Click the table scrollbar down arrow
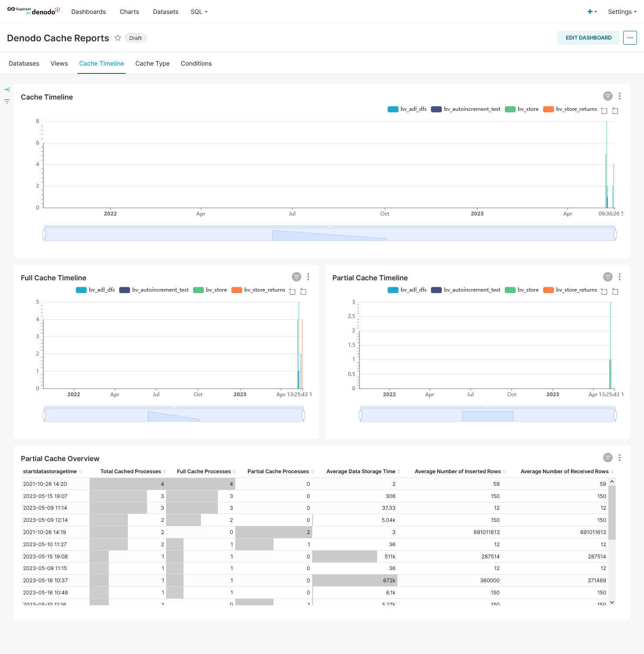This screenshot has height=654, width=644. 612,602
